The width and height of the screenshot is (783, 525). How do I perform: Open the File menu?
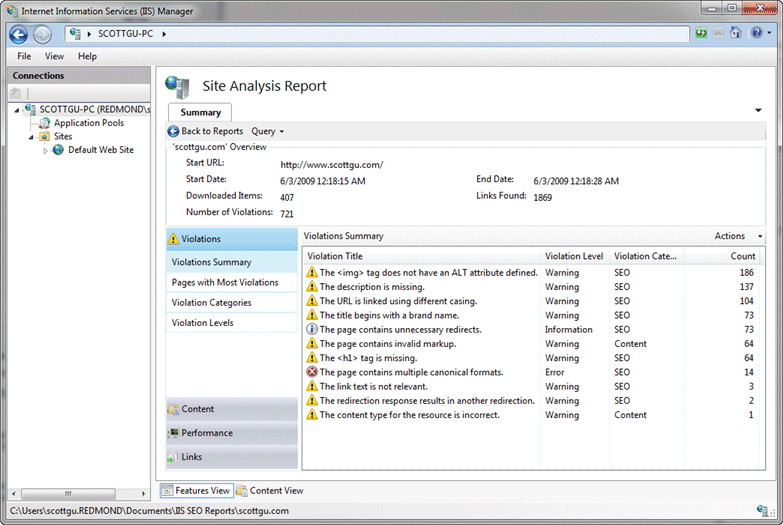click(24, 56)
